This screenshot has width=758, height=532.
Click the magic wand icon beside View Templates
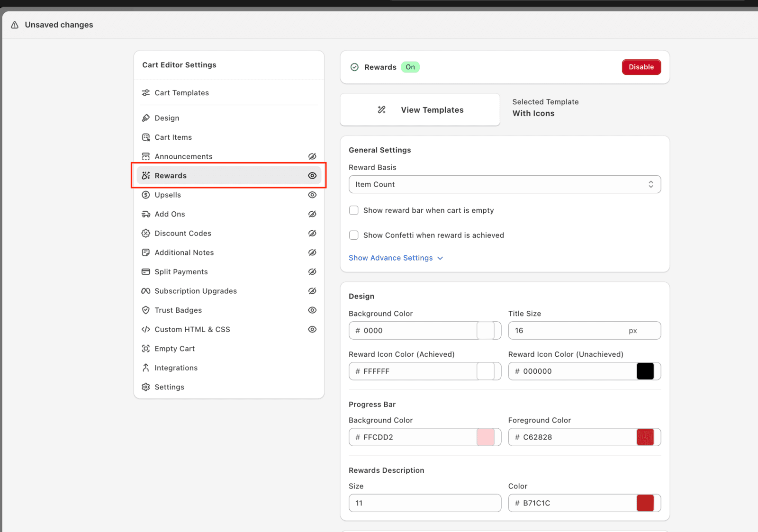pyautogui.click(x=381, y=110)
